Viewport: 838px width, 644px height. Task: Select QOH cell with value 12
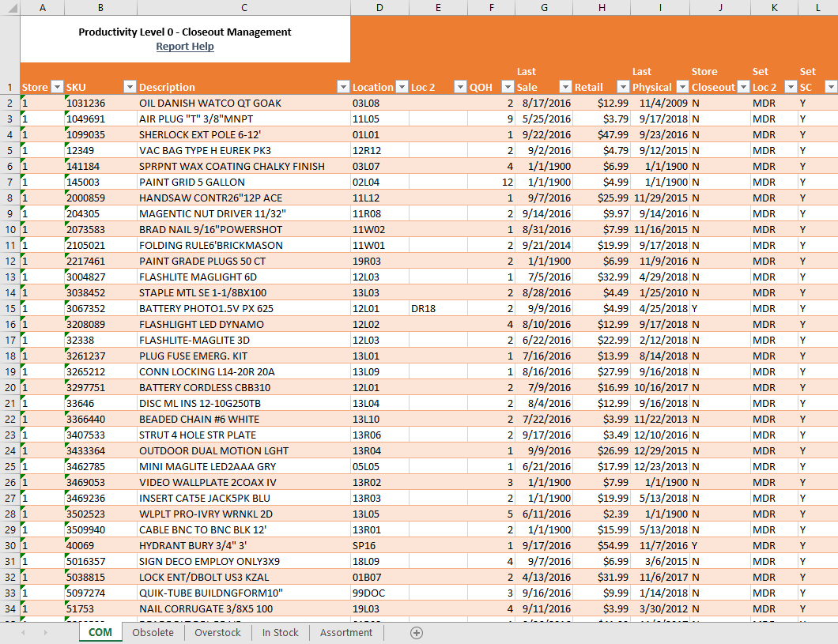pyautogui.click(x=491, y=182)
